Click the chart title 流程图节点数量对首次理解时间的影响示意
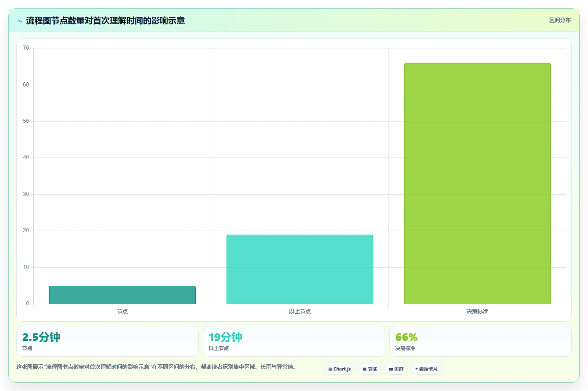The image size is (588, 391). pyautogui.click(x=105, y=20)
